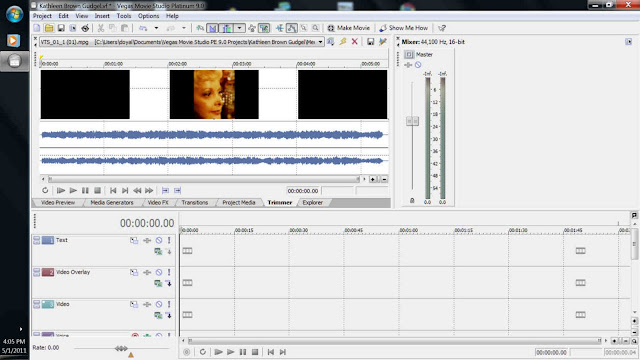Open the Insert menu

pos(102,16)
